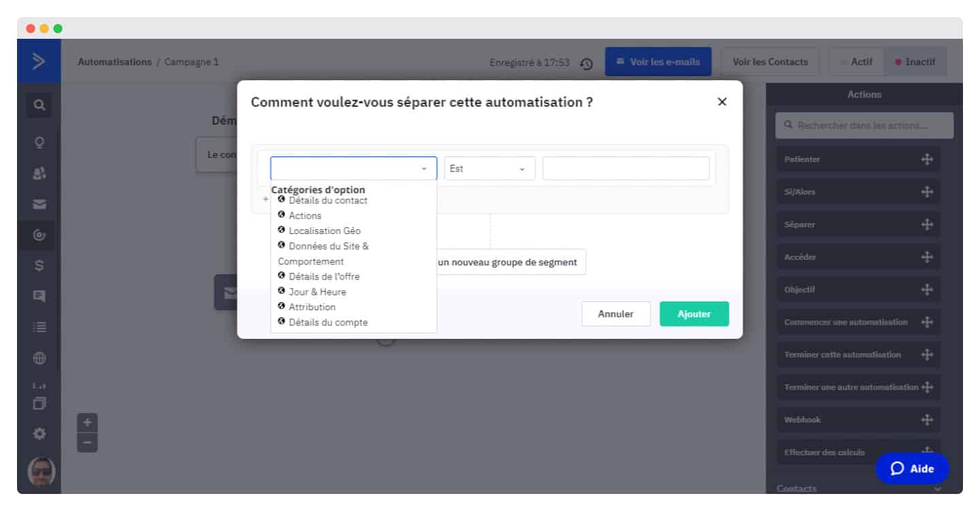Click the condition value text field
Viewport: 980px width, 511px height.
click(626, 168)
